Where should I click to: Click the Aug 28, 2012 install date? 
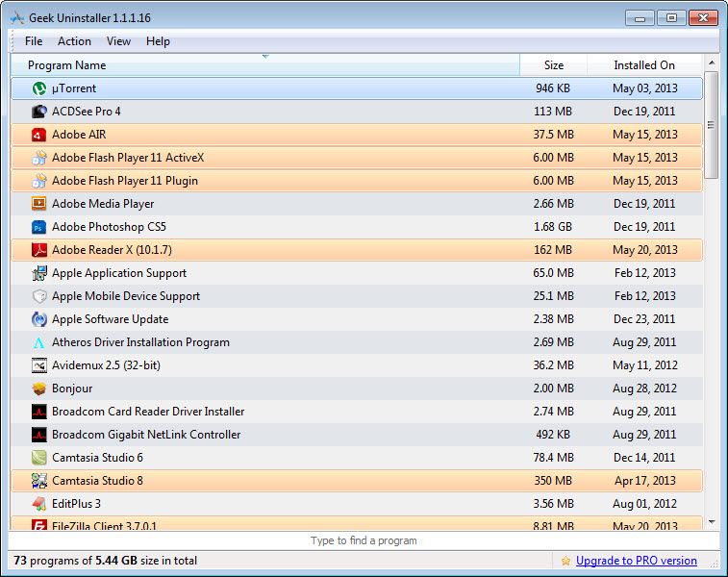(644, 389)
